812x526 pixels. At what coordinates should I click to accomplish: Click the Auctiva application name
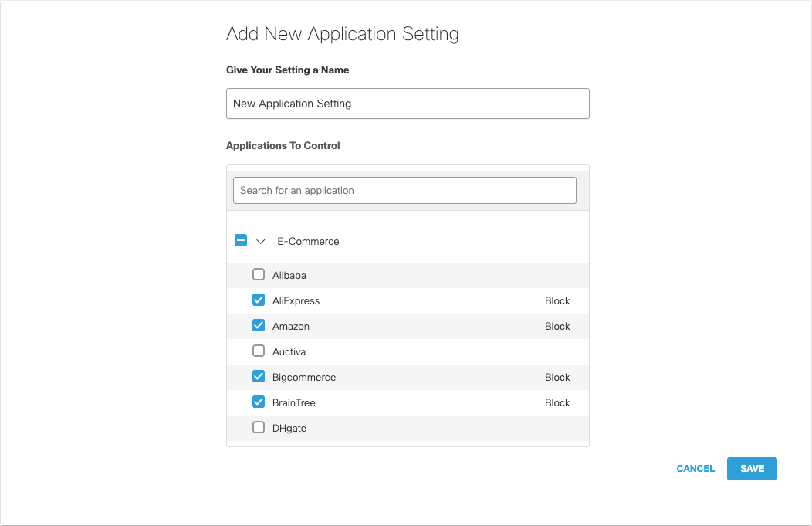click(289, 352)
